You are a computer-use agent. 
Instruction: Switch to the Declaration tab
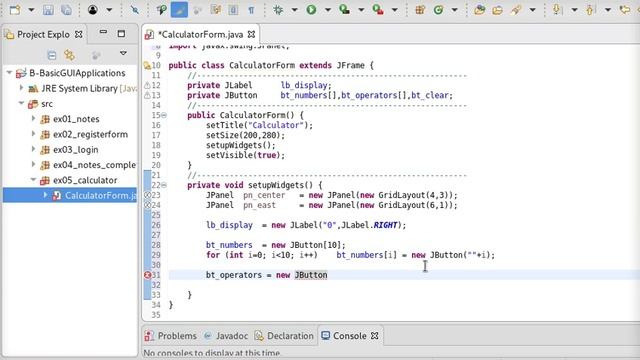[x=284, y=336]
